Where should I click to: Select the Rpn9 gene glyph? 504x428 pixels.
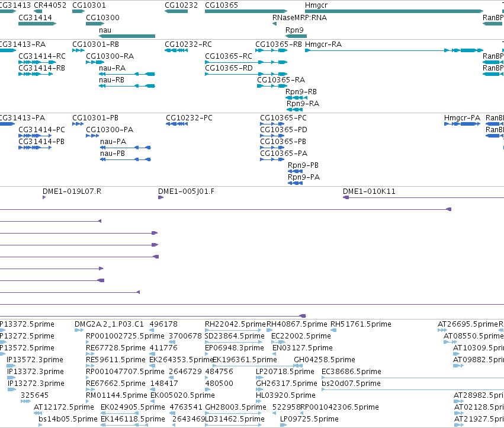click(296, 36)
